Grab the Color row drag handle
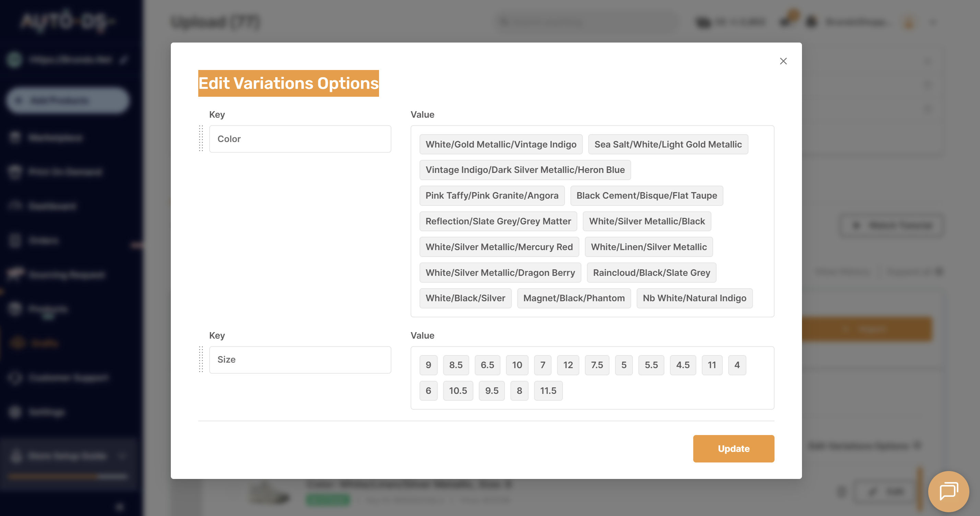Viewport: 980px width, 516px height. pyautogui.click(x=201, y=139)
